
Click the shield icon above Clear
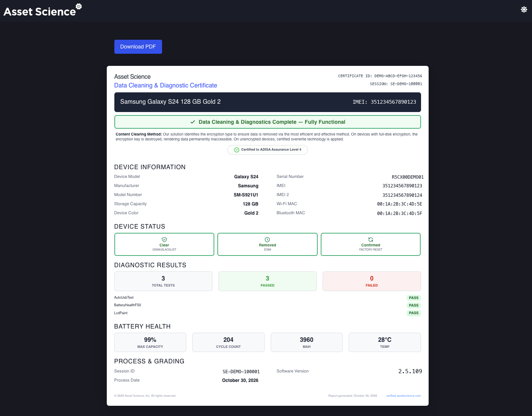(x=164, y=240)
